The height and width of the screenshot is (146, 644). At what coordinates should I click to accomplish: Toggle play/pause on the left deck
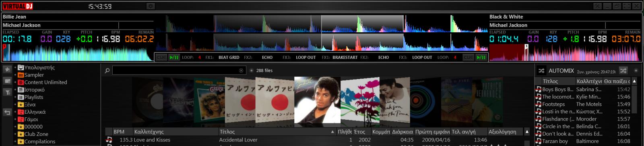click(174, 57)
